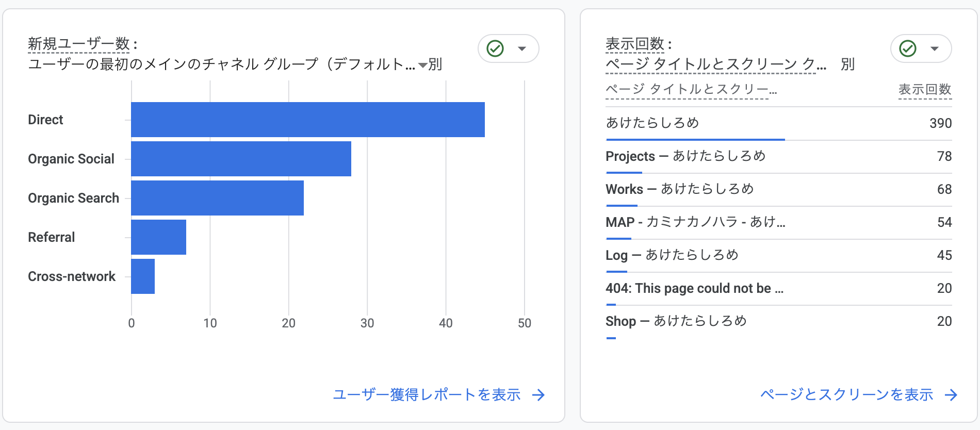
Task: Click the Referral bar in chart
Action: (x=158, y=237)
